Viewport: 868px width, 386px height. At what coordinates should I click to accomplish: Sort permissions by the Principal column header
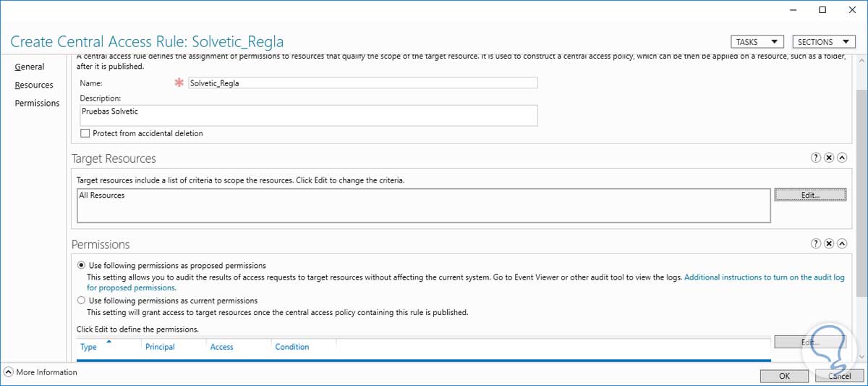point(160,347)
